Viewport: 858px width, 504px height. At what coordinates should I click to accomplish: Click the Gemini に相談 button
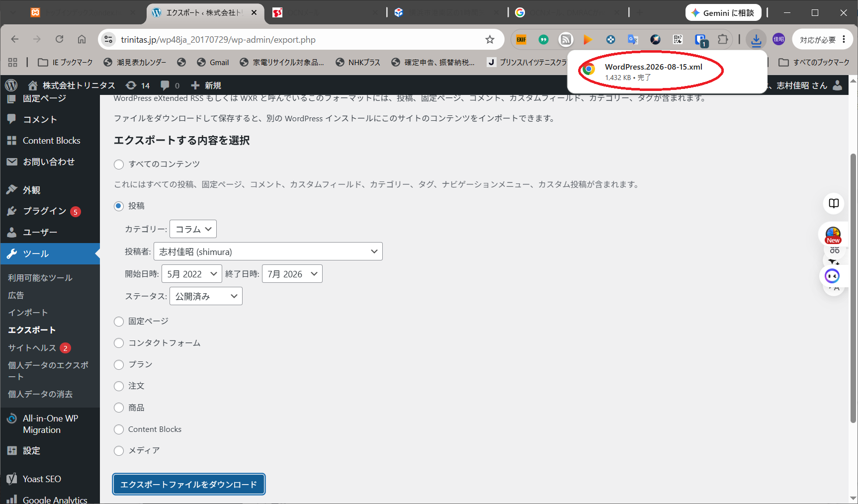pos(723,12)
